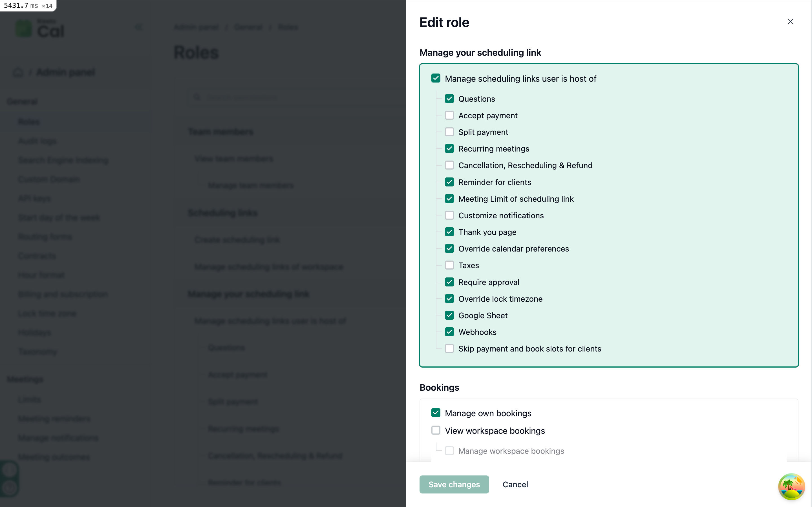Uncheck Google Sheet permission

[x=449, y=315]
